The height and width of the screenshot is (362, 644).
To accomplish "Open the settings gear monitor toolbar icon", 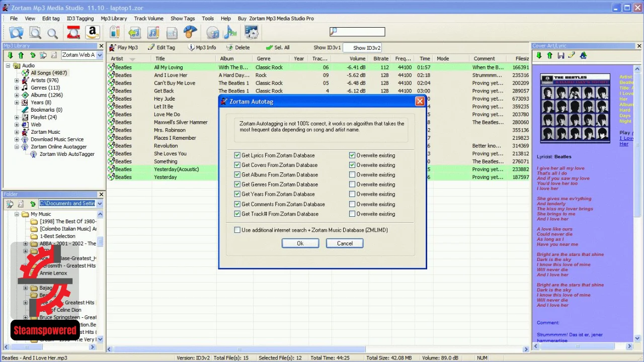I will pyautogui.click(x=252, y=33).
